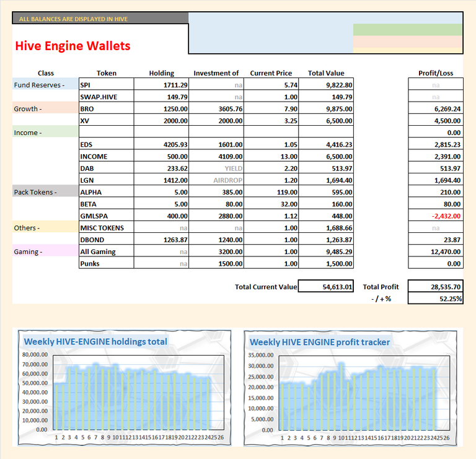This screenshot has width=476, height=459.
Task: Select the 'Weekly HIVE ENGINE profit tracker' chart title
Action: pos(320,342)
